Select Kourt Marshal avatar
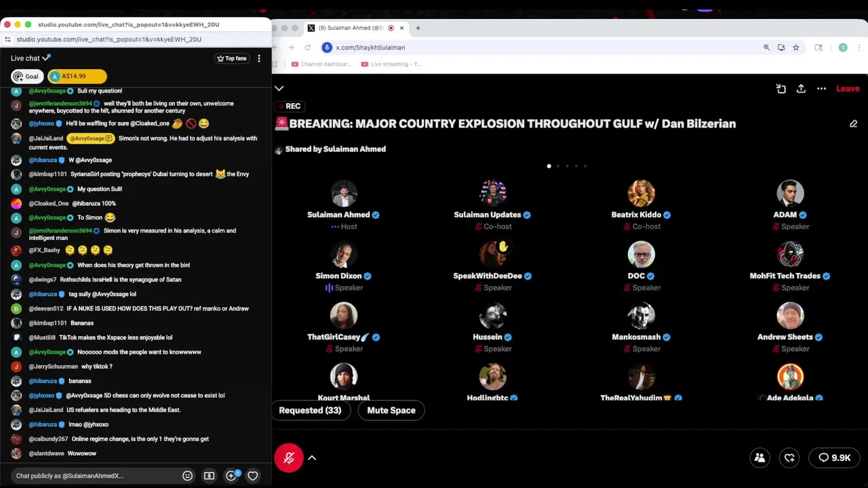Image resolution: width=868 pixels, height=488 pixels. (x=344, y=377)
